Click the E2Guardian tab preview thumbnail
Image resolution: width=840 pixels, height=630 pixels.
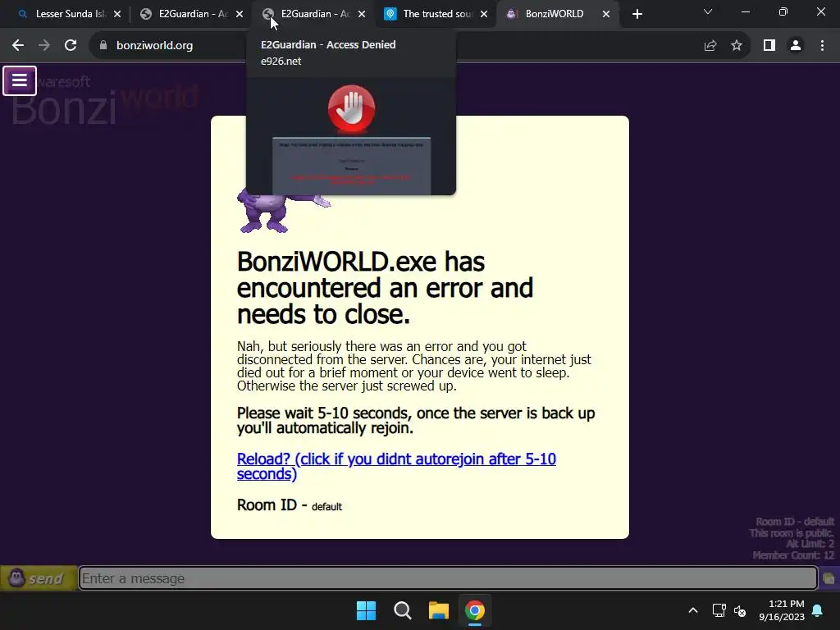tap(351, 137)
